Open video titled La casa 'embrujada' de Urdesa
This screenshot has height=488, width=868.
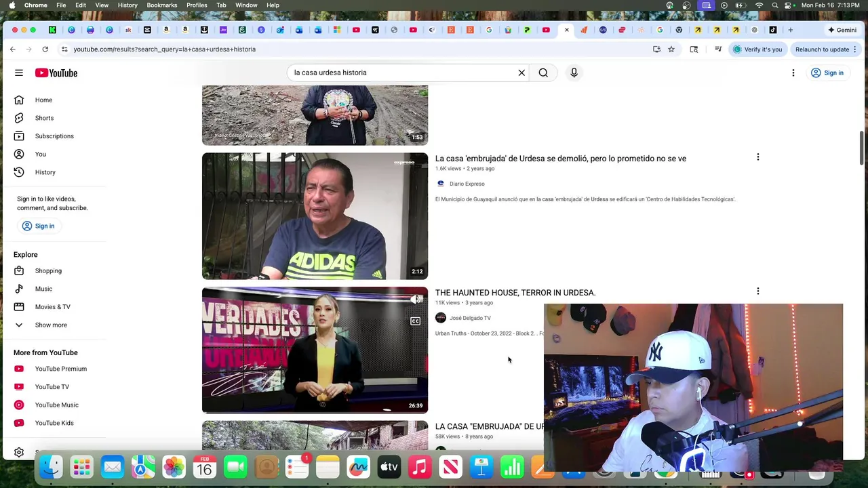point(560,159)
